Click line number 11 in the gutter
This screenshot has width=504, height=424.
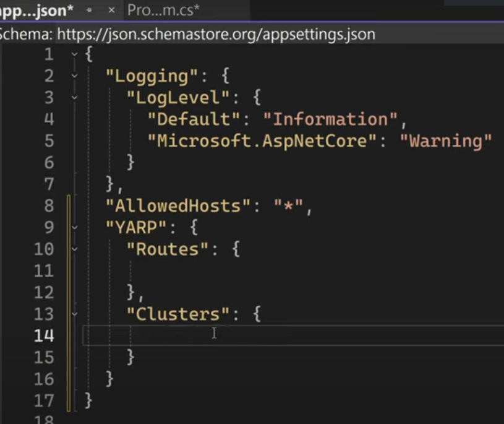pyautogui.click(x=44, y=271)
